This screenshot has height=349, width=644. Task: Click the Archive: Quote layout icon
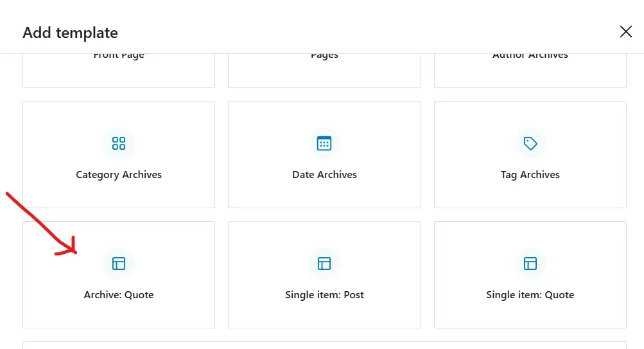pyautogui.click(x=119, y=264)
